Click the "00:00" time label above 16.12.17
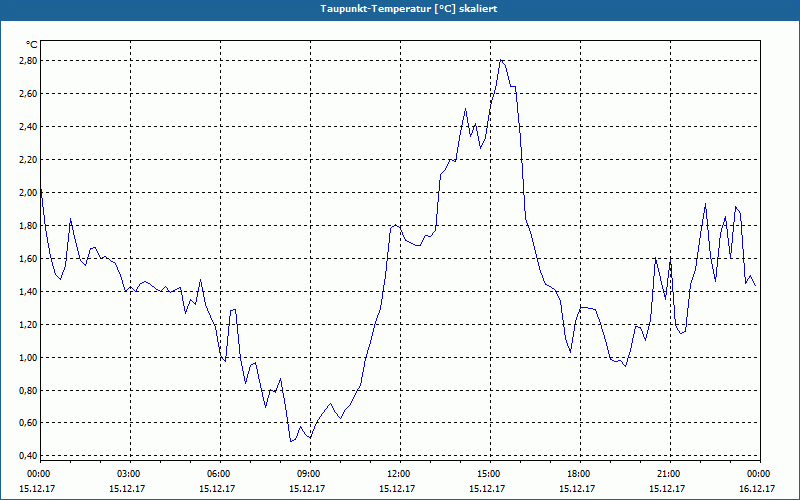 [757, 474]
